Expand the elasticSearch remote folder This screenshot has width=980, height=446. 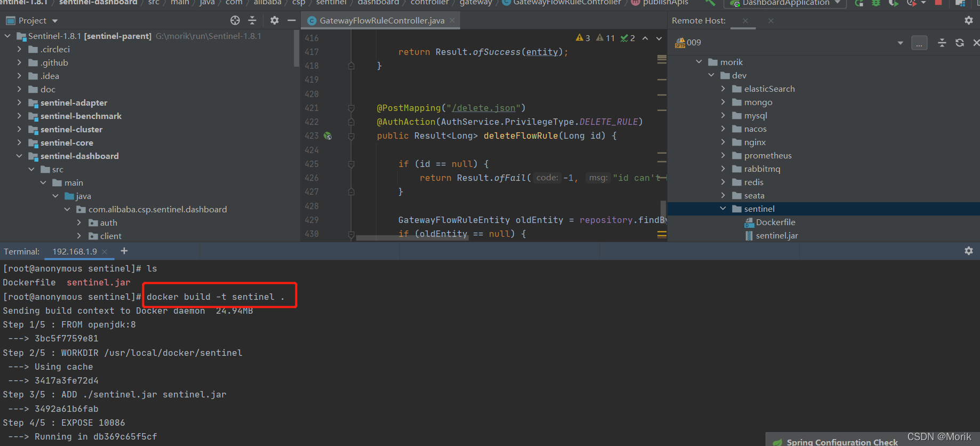click(723, 89)
